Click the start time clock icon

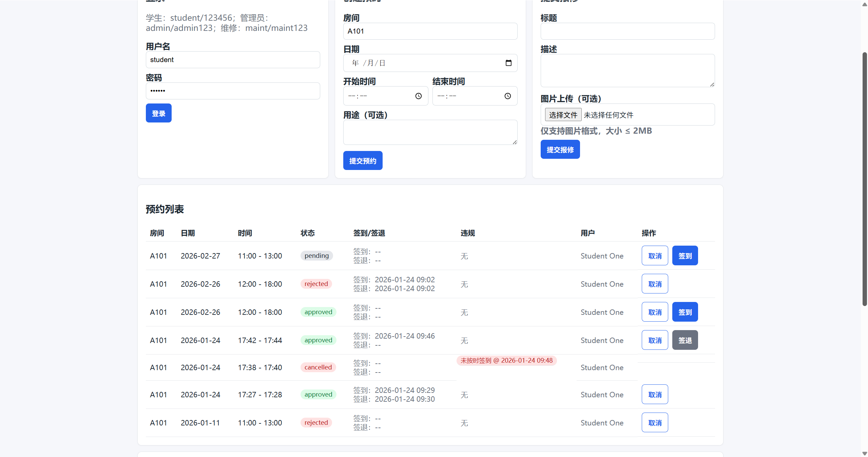418,96
